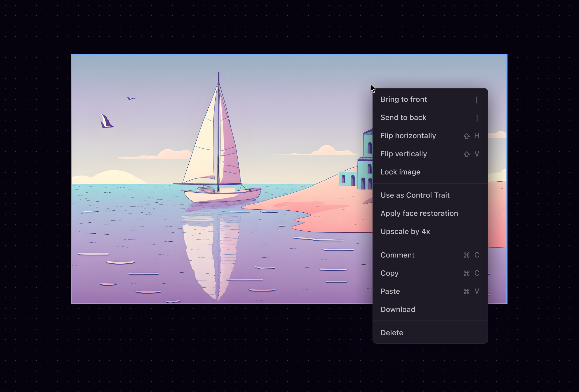Choose Bring to front in context menu

430,99
